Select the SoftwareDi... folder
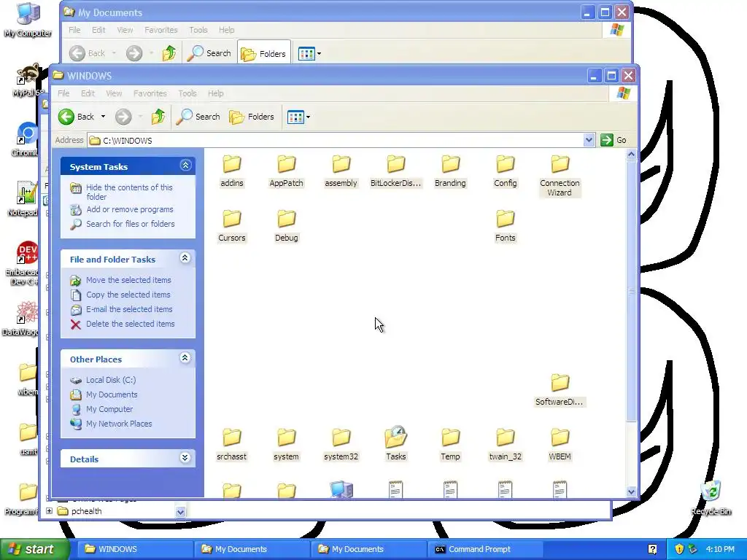Screen dimensions: 747x560 (560, 390)
